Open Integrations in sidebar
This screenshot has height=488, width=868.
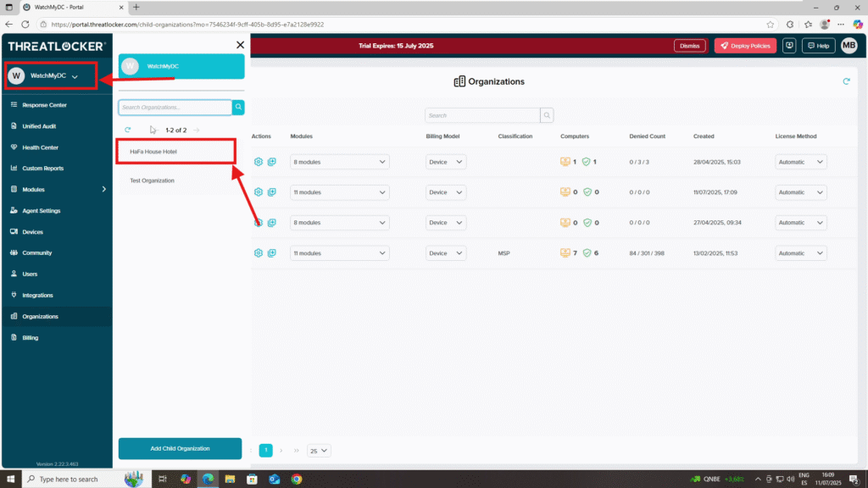37,296
